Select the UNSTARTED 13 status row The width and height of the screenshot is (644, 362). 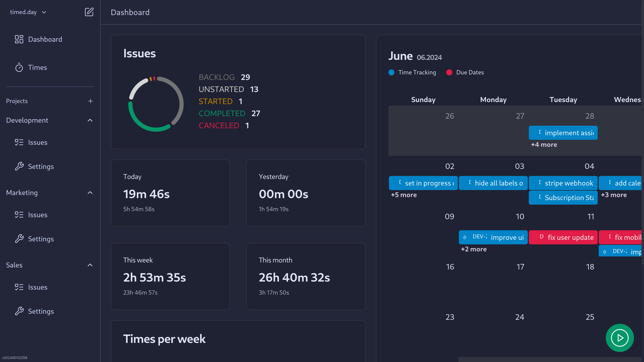tap(228, 89)
